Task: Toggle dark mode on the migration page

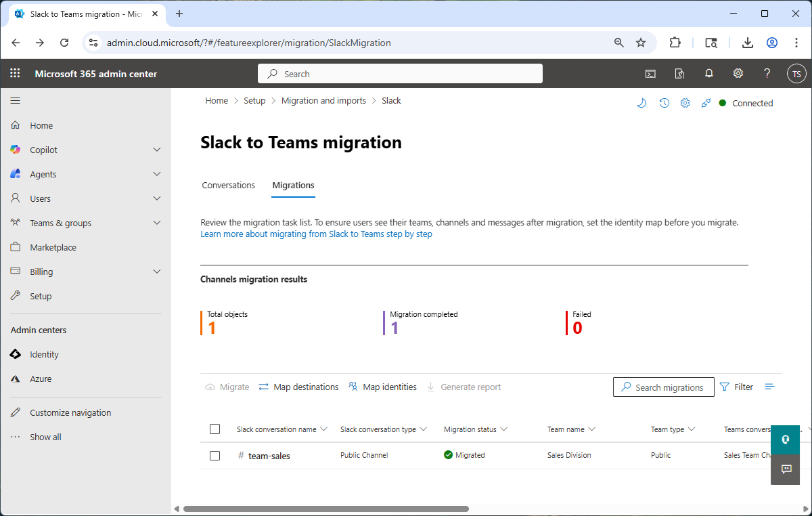Action: coord(641,103)
